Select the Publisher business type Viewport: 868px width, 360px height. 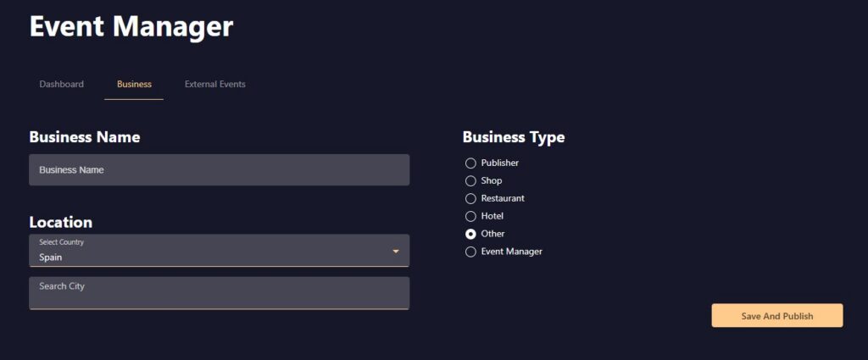point(471,163)
